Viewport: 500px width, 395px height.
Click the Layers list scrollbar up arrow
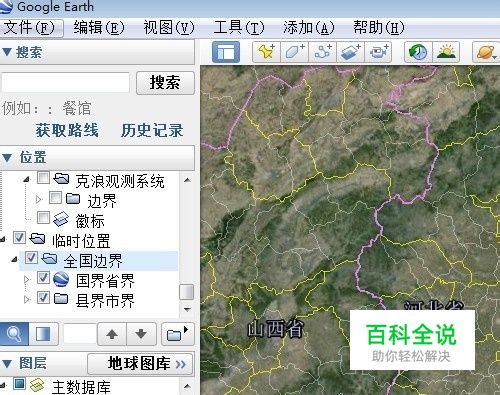pyautogui.click(x=187, y=386)
